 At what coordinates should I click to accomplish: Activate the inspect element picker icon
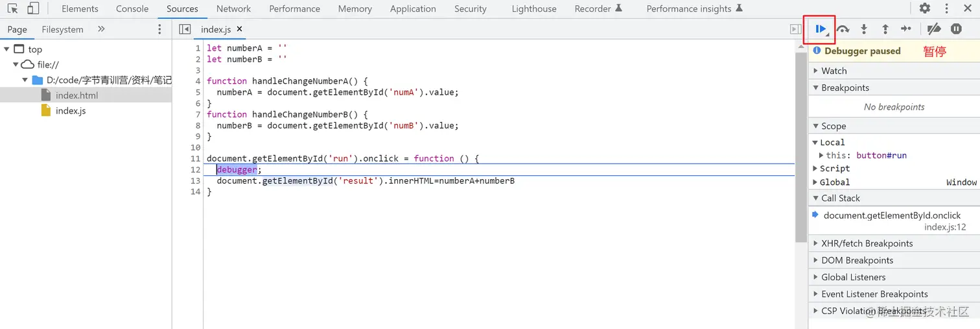pyautogui.click(x=13, y=8)
